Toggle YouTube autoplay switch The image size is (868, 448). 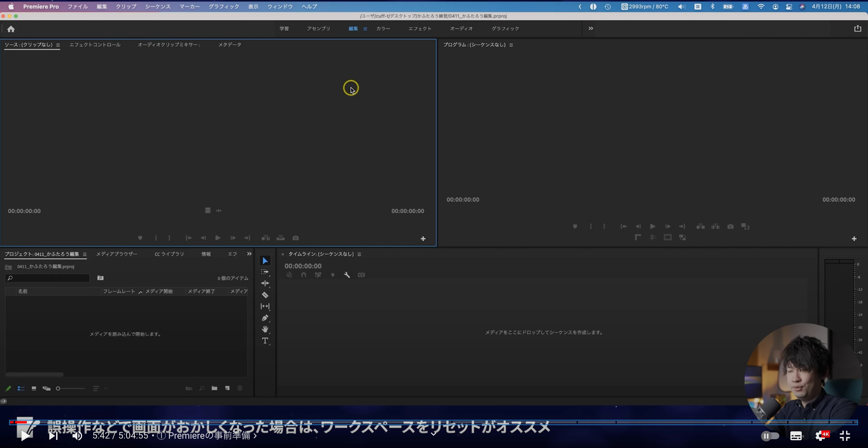click(x=770, y=436)
